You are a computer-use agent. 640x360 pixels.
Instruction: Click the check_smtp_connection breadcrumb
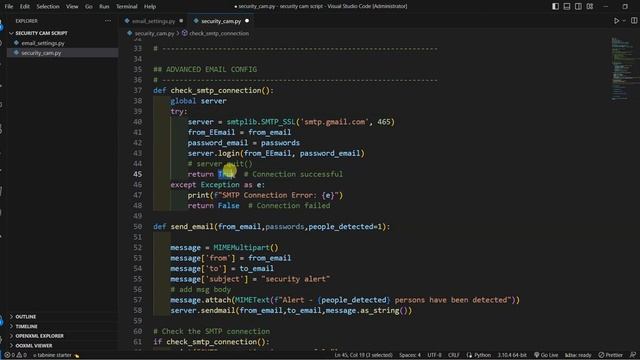219,33
